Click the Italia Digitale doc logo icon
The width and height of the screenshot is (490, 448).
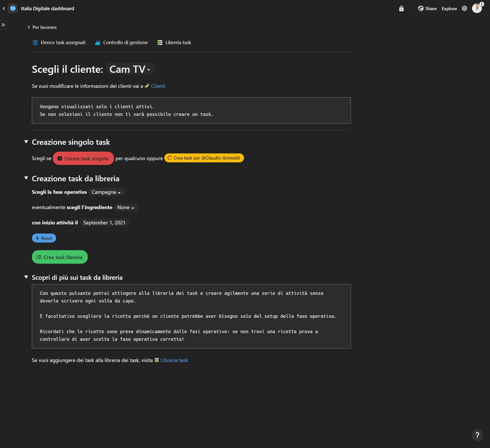[13, 8]
